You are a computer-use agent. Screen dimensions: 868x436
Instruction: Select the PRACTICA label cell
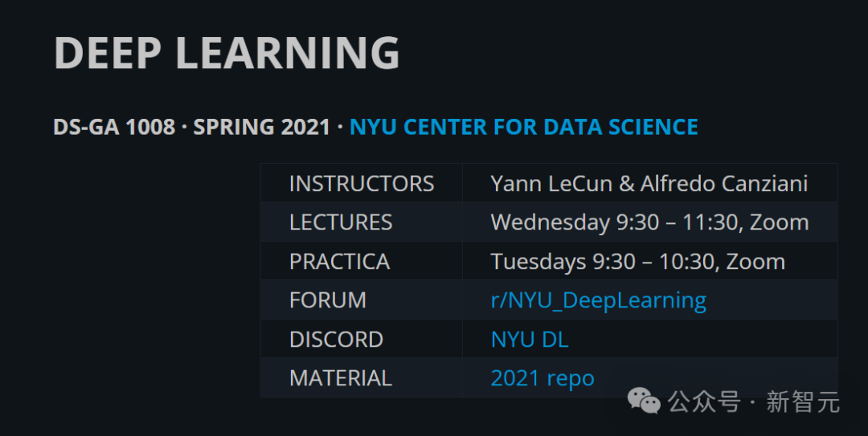pyautogui.click(x=362, y=261)
